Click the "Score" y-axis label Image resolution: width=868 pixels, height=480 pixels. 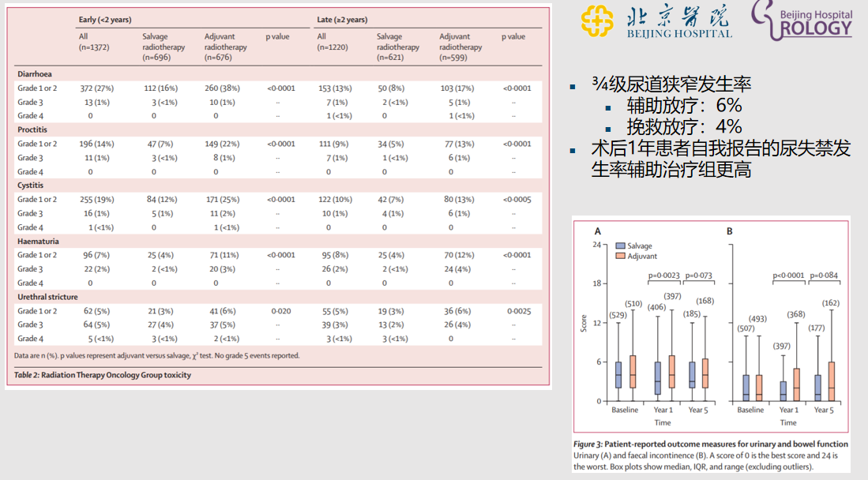[584, 324]
